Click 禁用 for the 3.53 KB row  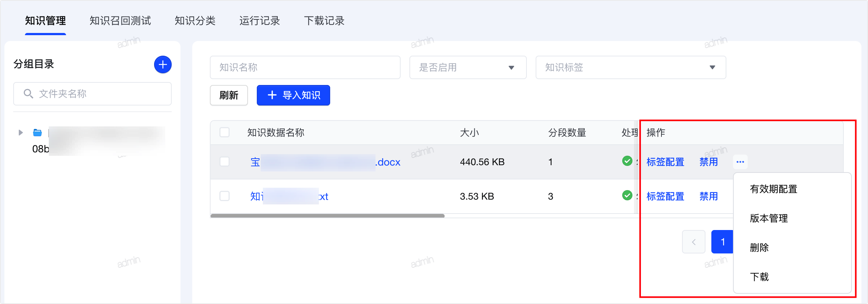(x=708, y=196)
